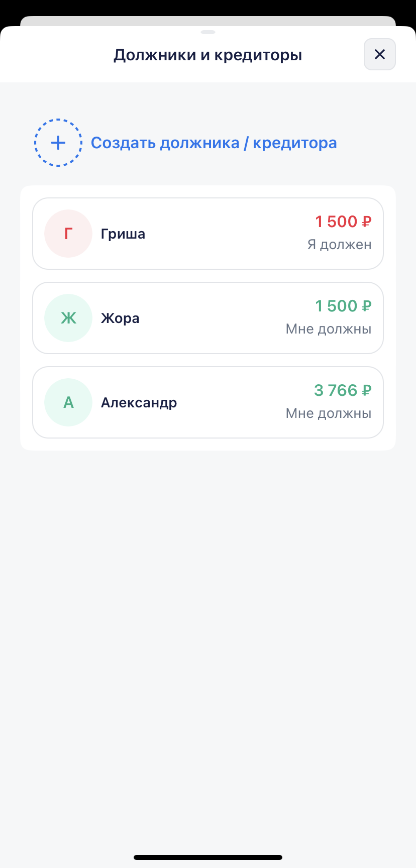Viewport: 416px width, 868px height.
Task: Tap Мне должны under Жора's amount
Action: point(328,329)
